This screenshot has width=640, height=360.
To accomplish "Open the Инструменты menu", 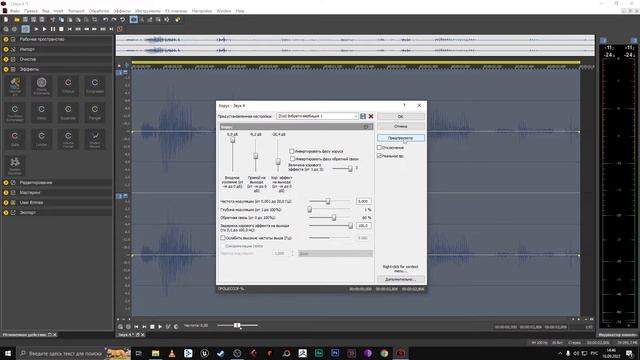I will pos(148,11).
